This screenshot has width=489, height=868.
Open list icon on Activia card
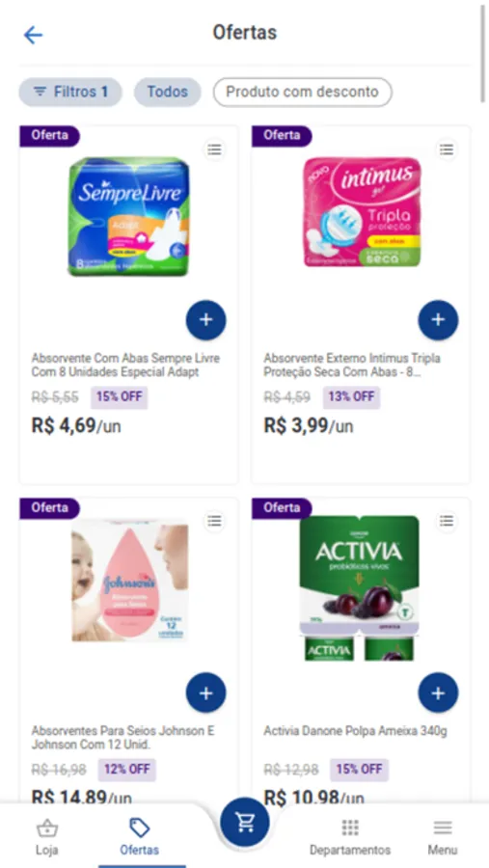pyautogui.click(x=447, y=521)
